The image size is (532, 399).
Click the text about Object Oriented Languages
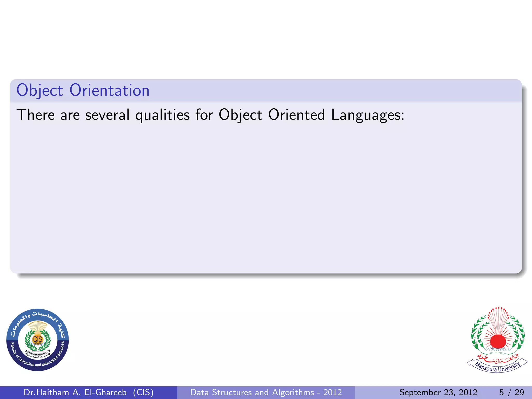(210, 115)
